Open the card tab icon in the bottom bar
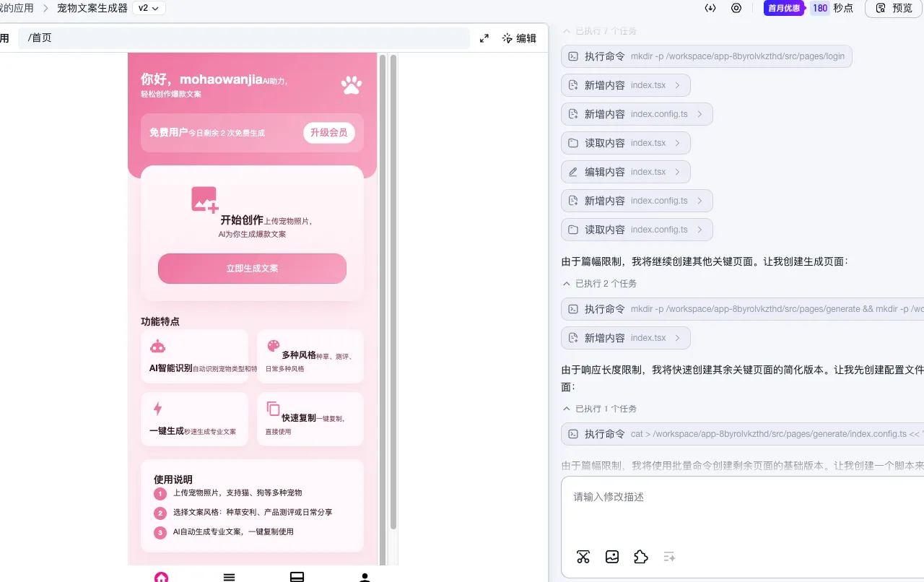This screenshot has height=582, width=924. coord(297,577)
